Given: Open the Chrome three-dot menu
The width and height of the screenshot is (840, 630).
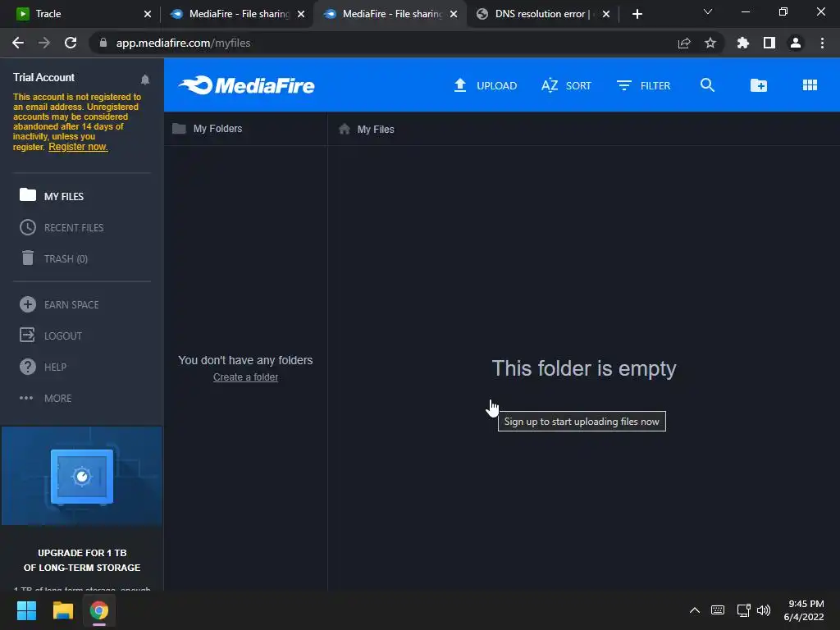Looking at the screenshot, I should pos(822,43).
